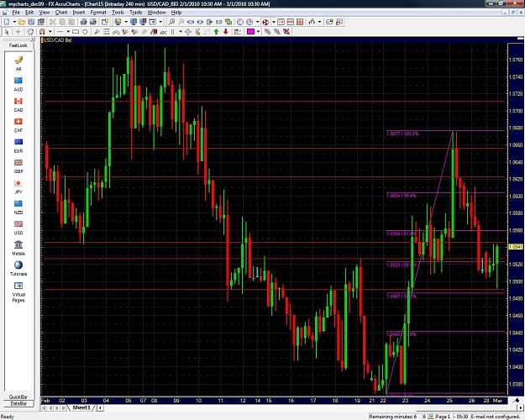This screenshot has height=420, width=525.
Task: Open the drawing color dropdown arrow
Action: click(258, 31)
